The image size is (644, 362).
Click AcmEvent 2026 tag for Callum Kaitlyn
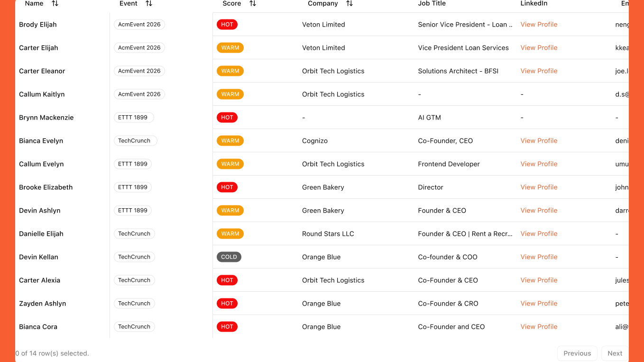point(139,94)
